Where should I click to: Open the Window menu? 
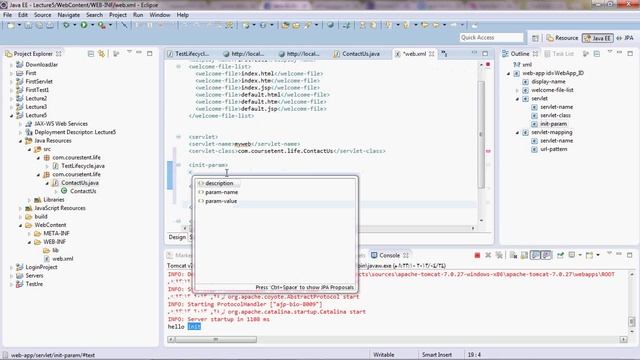pos(160,15)
